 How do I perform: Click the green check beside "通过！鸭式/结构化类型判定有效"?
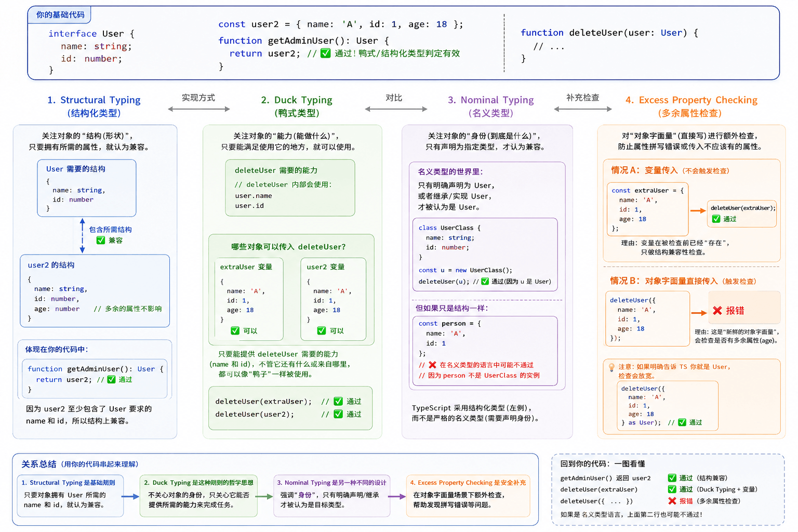326,53
